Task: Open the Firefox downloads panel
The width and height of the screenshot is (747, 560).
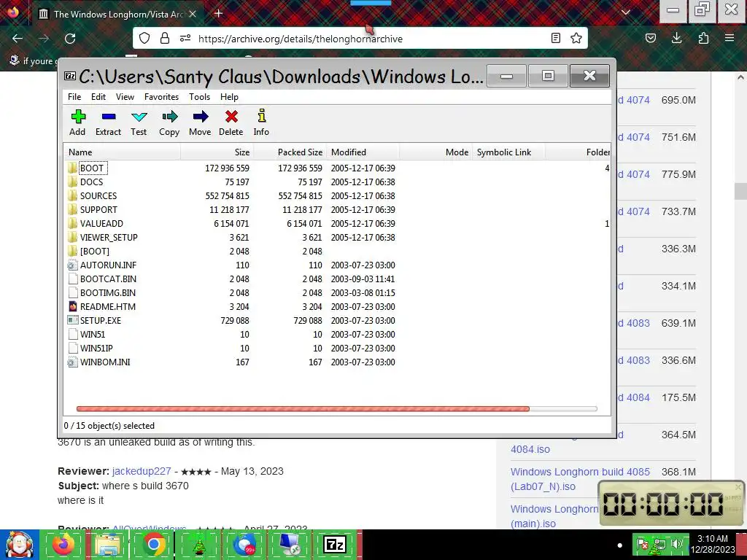Action: [676, 39]
